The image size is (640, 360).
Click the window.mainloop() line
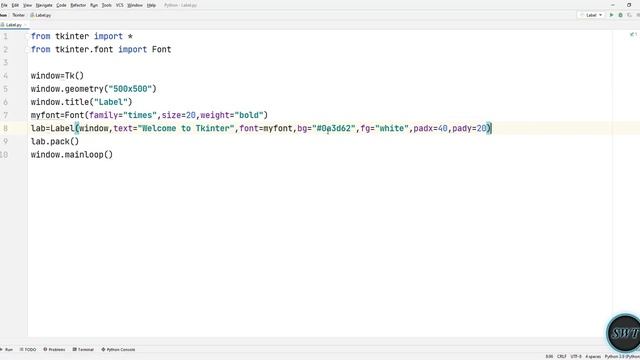pos(72,154)
